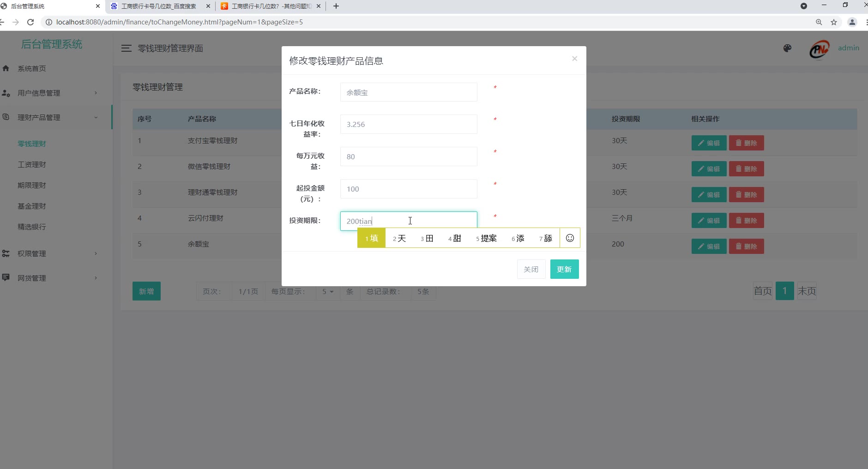The image size is (868, 469).
Task: Switch to the 工商银行卡几位数 其他问题 tab
Action: (x=271, y=6)
